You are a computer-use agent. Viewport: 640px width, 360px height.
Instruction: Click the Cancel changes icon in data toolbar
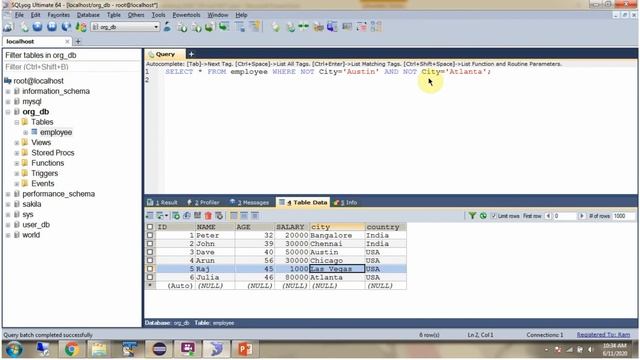[x=219, y=216]
